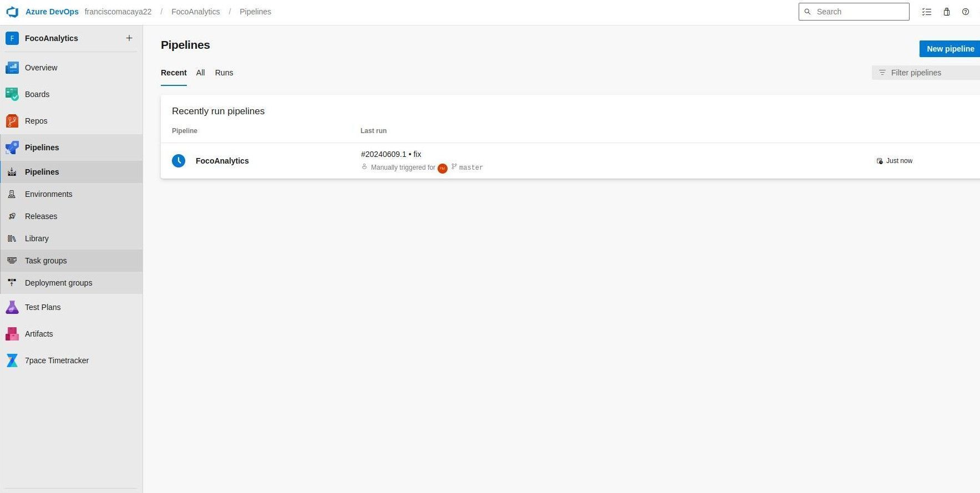Open the Repos hub icon
The image size is (980, 493).
point(12,121)
